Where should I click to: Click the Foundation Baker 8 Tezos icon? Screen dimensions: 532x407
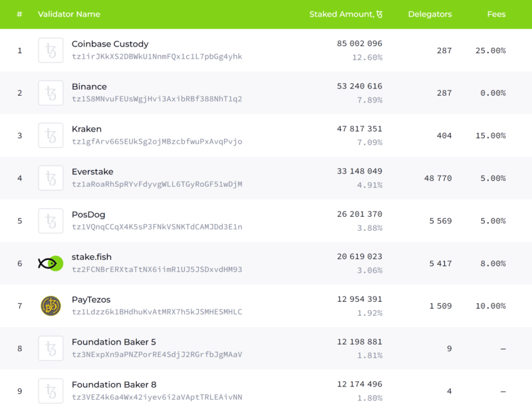pos(51,391)
